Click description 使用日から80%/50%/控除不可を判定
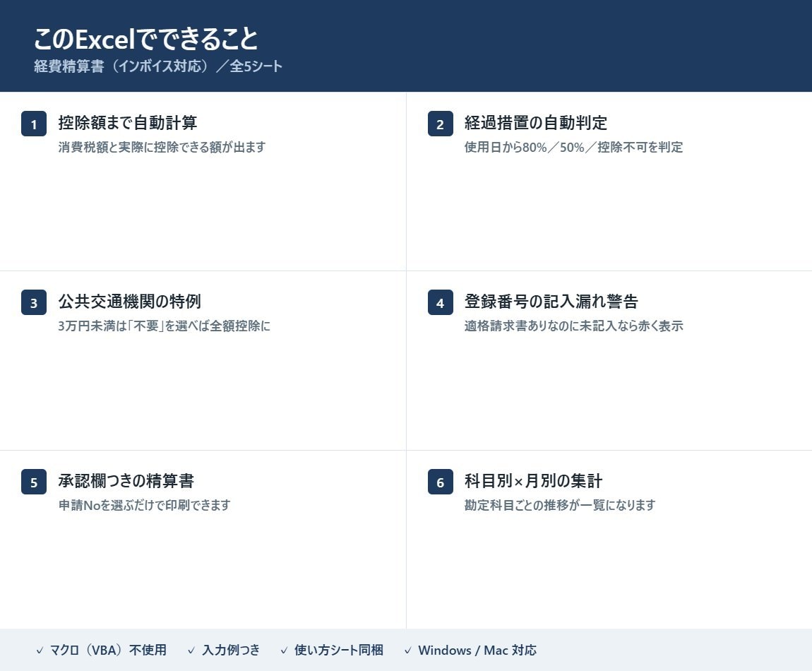The width and height of the screenshot is (812, 671). (x=573, y=147)
